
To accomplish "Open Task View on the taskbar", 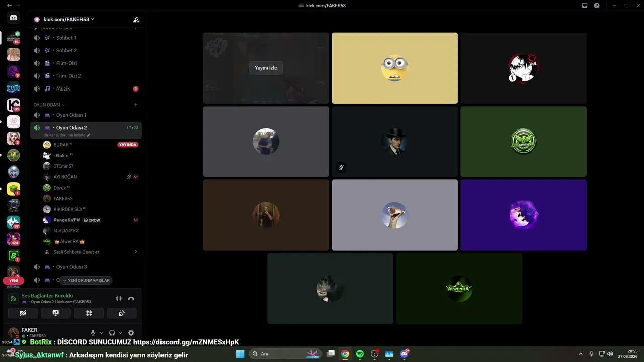I will pyautogui.click(x=331, y=354).
